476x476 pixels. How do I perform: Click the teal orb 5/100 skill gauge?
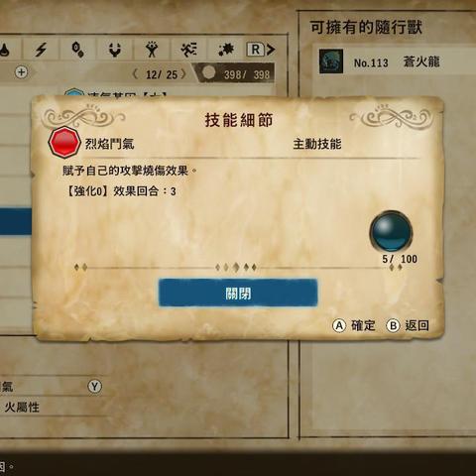pos(391,232)
